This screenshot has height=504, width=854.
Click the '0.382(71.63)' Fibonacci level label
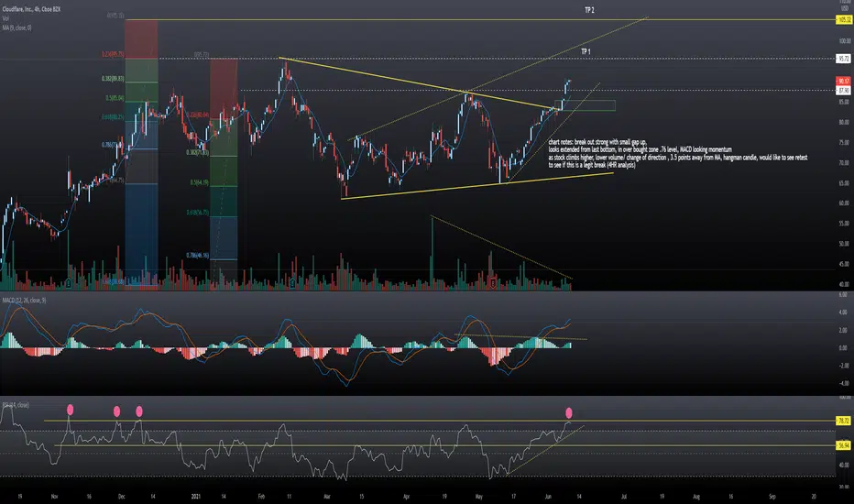198,152
